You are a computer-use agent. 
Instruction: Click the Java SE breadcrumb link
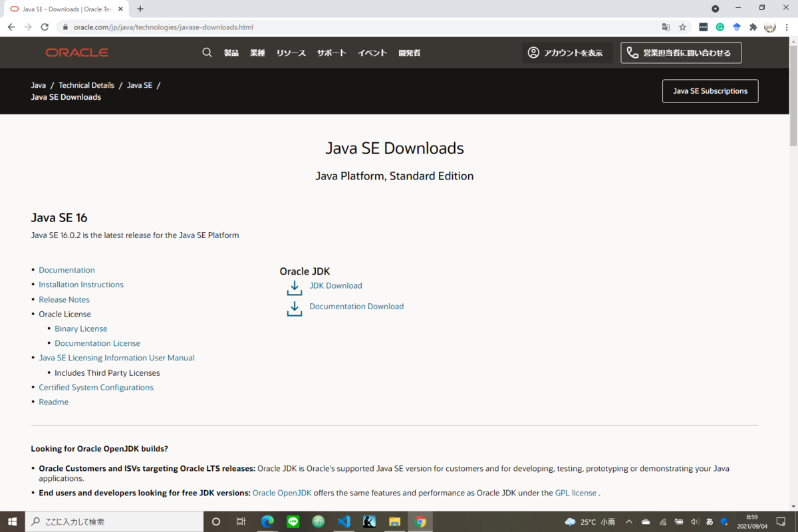point(140,85)
